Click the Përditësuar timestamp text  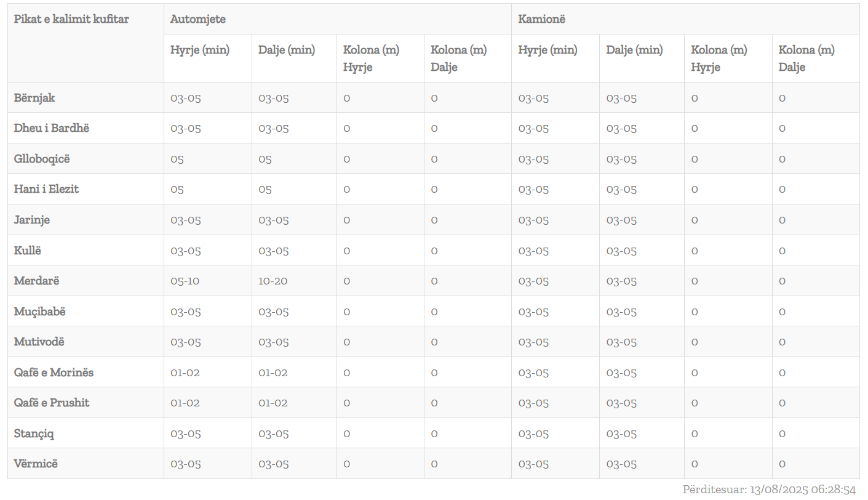tap(769, 490)
